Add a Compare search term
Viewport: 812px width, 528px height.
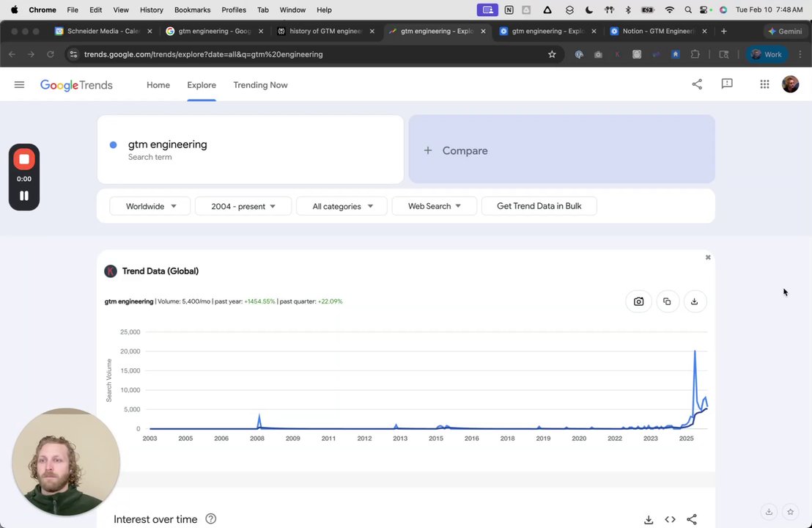tap(561, 150)
